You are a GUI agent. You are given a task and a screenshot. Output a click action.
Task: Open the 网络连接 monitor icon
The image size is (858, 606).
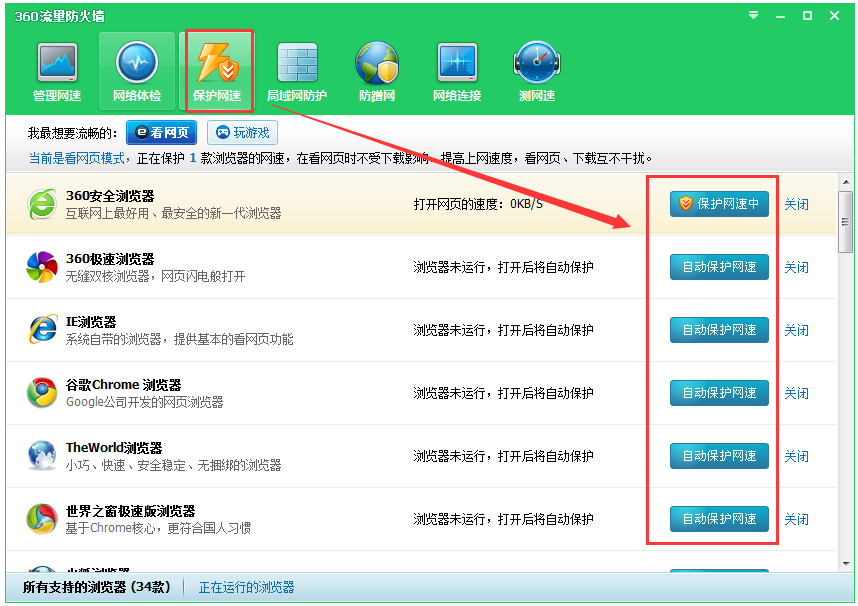(457, 72)
